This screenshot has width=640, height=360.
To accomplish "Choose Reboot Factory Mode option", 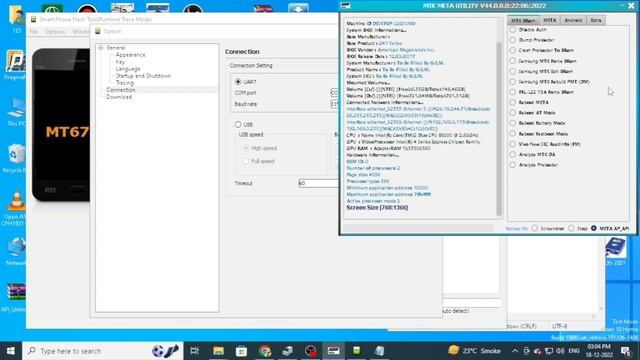I will pyautogui.click(x=513, y=123).
